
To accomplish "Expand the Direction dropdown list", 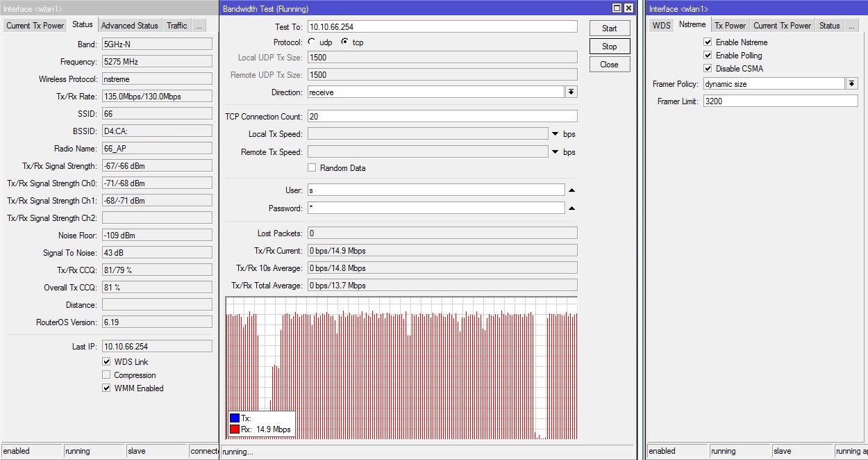I will [x=571, y=92].
